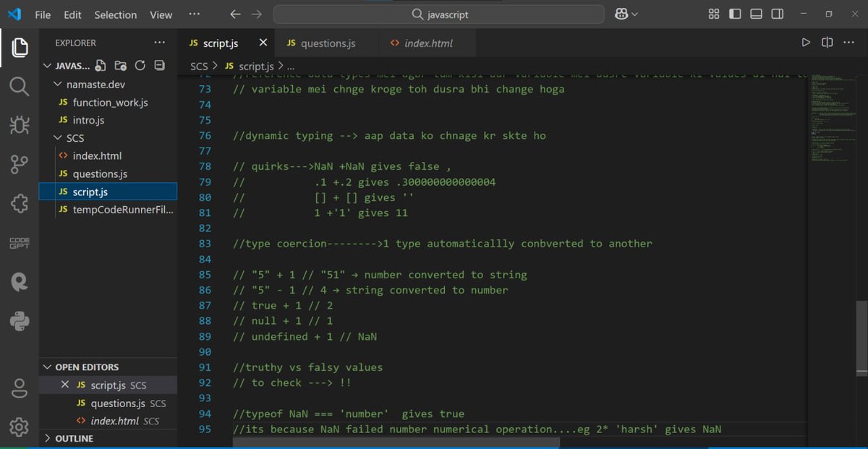This screenshot has height=449, width=868.
Task: Close script.js in Open Editors
Action: 65,385
